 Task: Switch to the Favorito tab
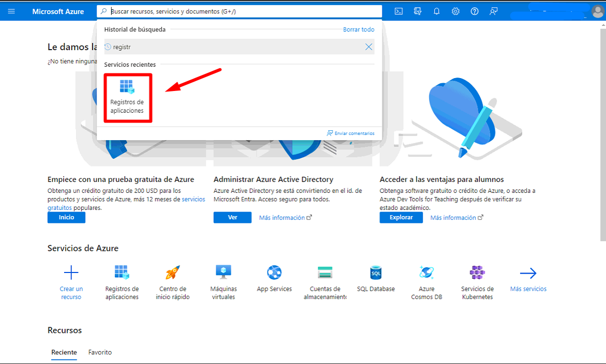tap(100, 353)
